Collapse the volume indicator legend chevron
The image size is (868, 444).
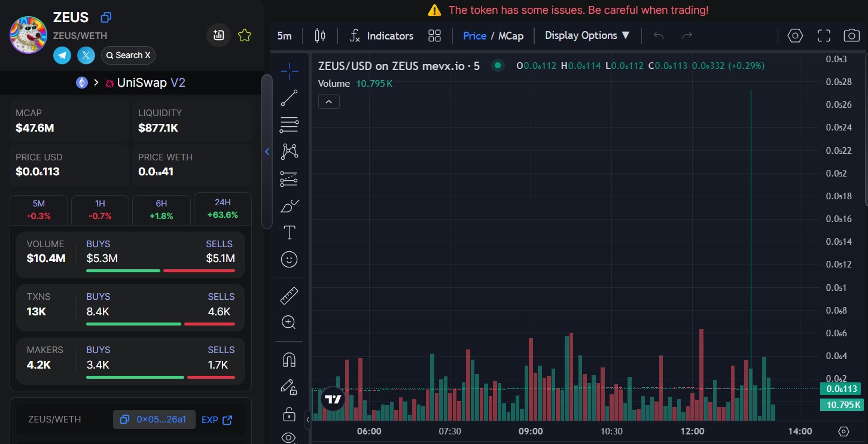329,102
